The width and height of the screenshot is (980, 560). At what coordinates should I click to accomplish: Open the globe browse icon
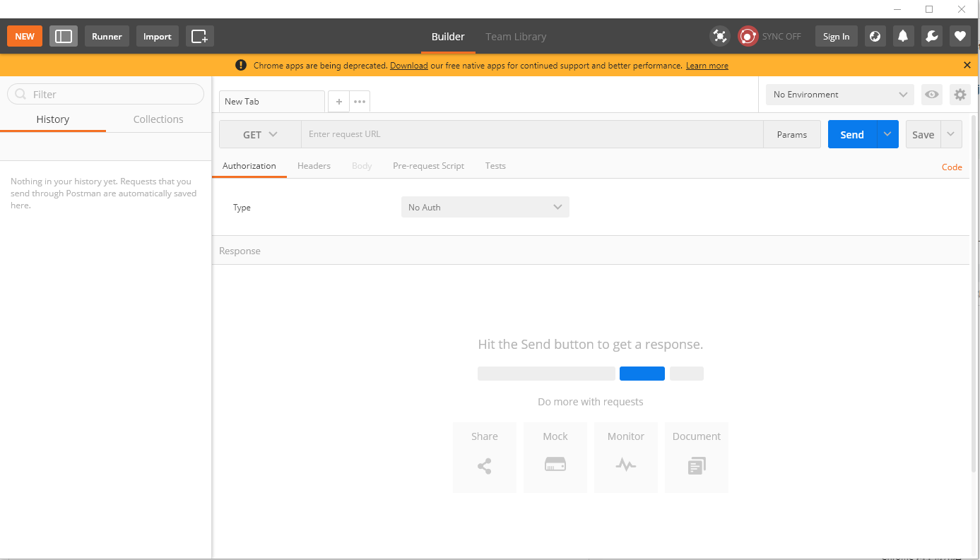click(875, 36)
